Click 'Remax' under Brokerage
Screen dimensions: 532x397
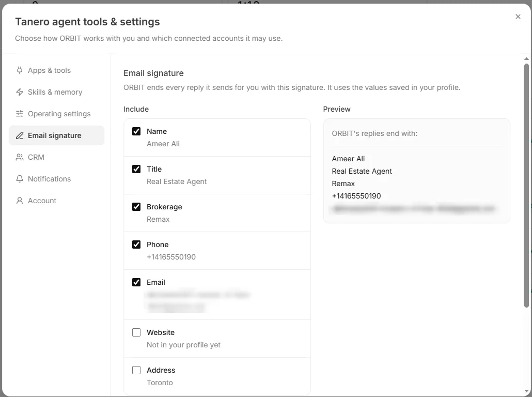tap(158, 219)
